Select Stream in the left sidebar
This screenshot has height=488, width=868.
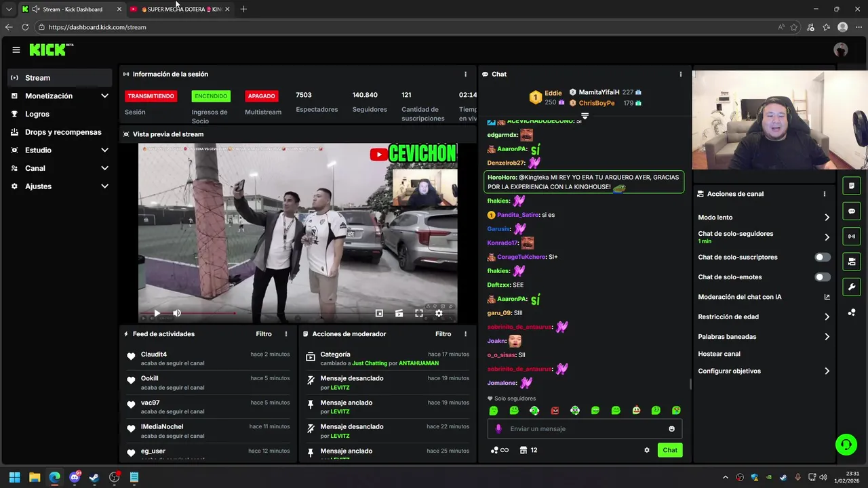(60, 78)
